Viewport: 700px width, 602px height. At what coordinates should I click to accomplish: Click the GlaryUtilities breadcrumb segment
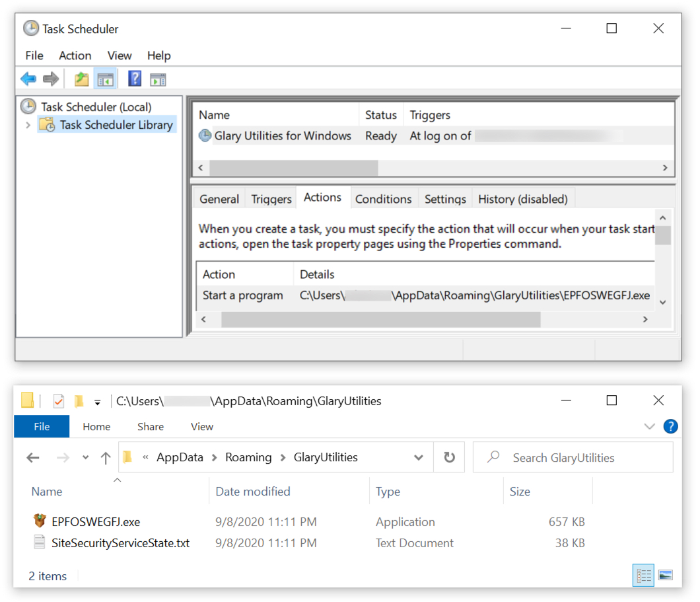click(326, 457)
